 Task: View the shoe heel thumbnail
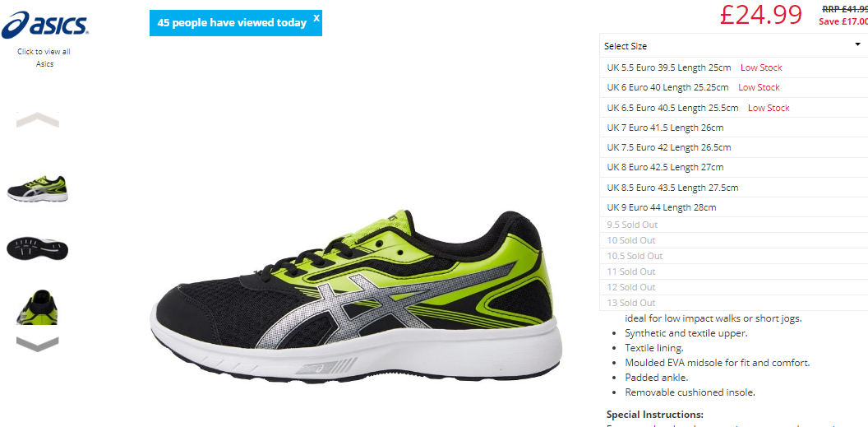tap(38, 306)
